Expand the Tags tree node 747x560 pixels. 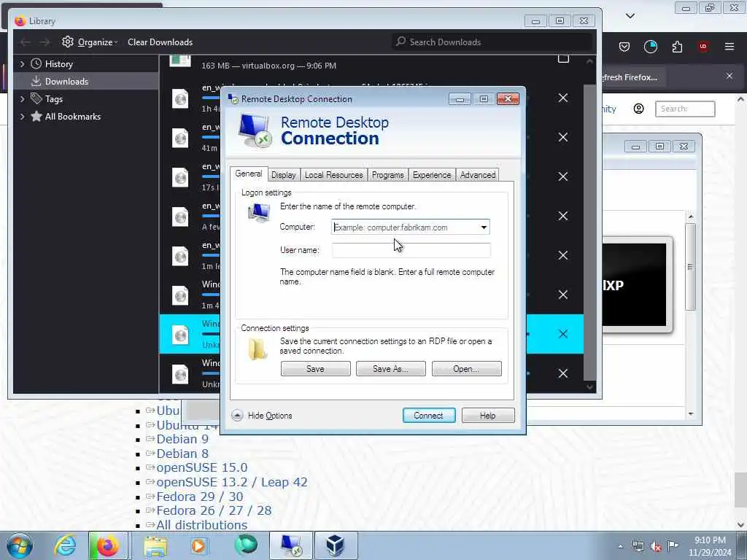[22, 99]
